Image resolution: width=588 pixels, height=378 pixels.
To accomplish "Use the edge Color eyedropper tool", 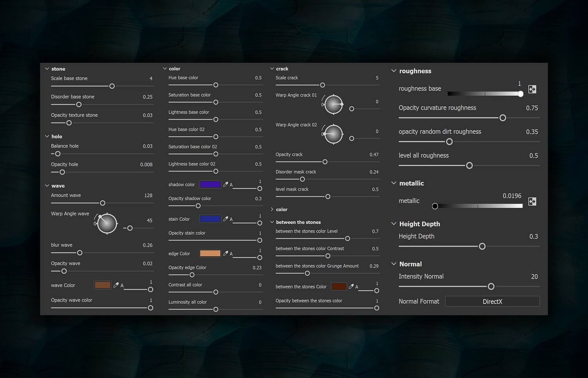I will pos(226,253).
